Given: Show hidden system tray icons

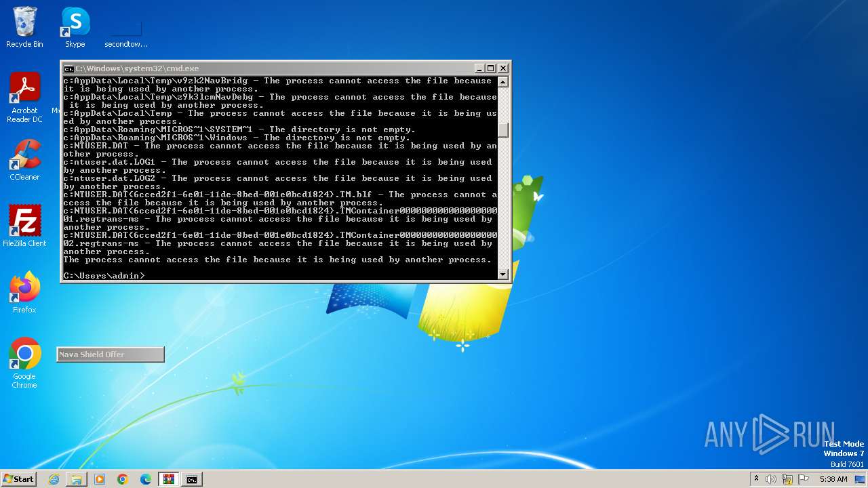Looking at the screenshot, I should tap(756, 479).
